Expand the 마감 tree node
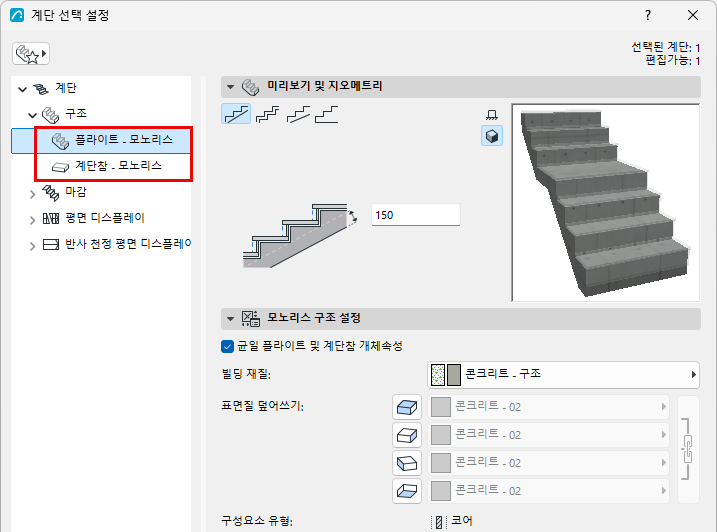This screenshot has width=717, height=532. coord(32,194)
